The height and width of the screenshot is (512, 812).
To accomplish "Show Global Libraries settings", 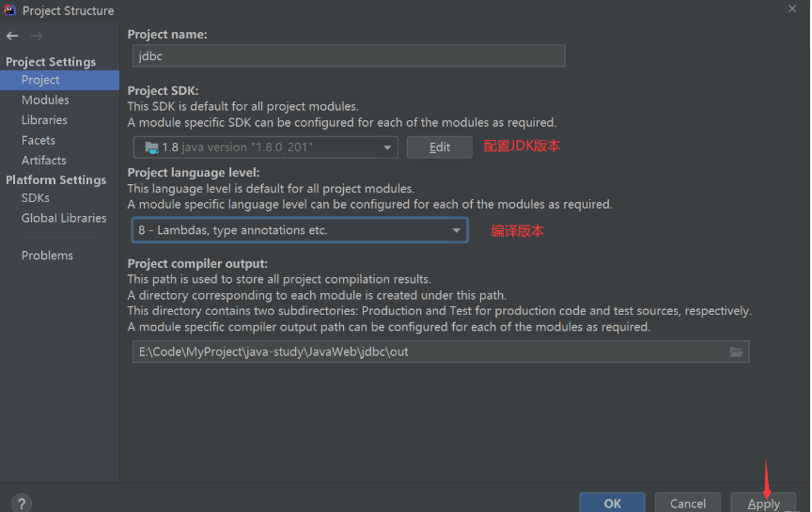I will point(64,218).
